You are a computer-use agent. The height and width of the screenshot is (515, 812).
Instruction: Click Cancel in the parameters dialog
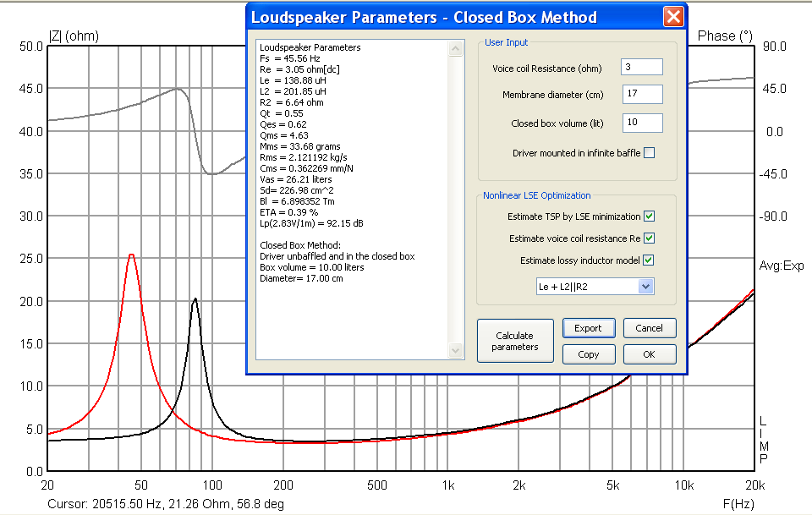[x=650, y=328]
